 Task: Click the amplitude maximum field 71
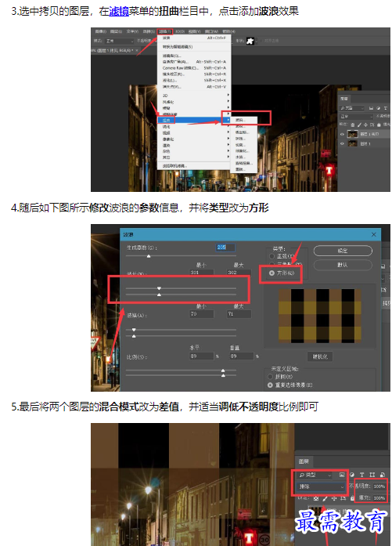click(239, 314)
